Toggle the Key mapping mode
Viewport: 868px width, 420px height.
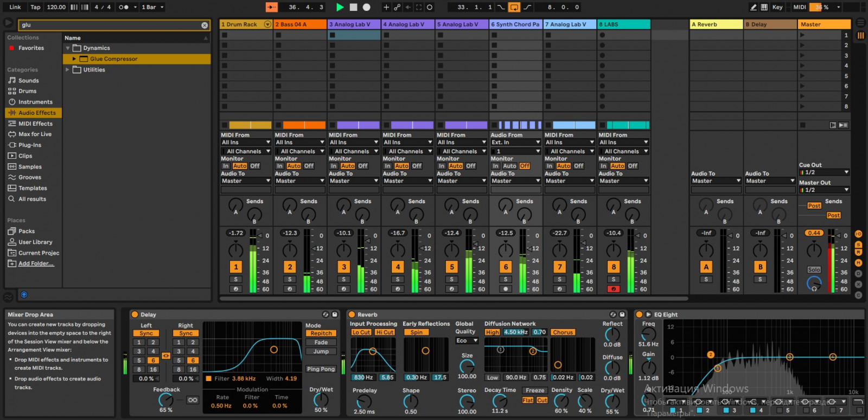pyautogui.click(x=777, y=7)
